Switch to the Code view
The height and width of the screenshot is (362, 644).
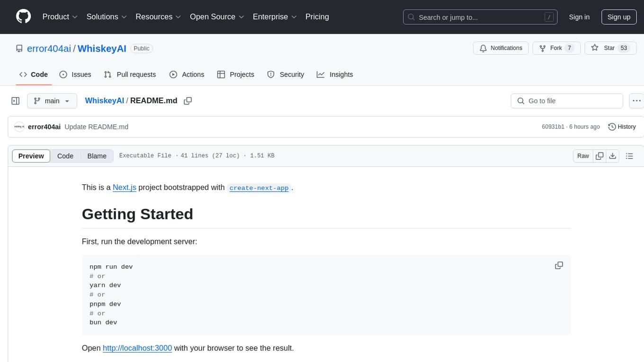click(65, 156)
